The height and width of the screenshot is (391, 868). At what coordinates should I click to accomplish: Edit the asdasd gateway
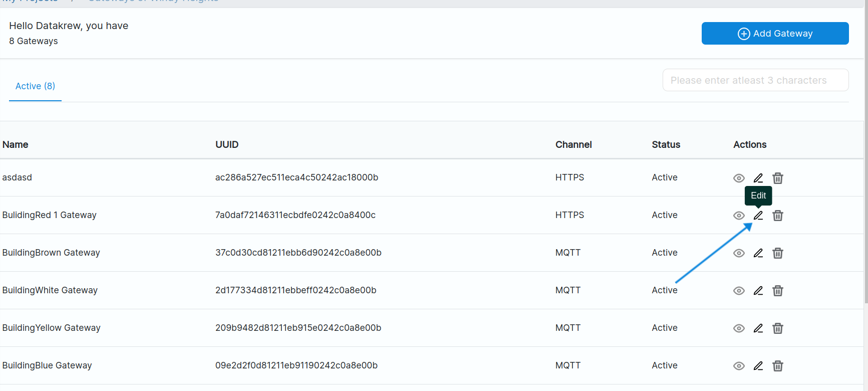pyautogui.click(x=758, y=178)
